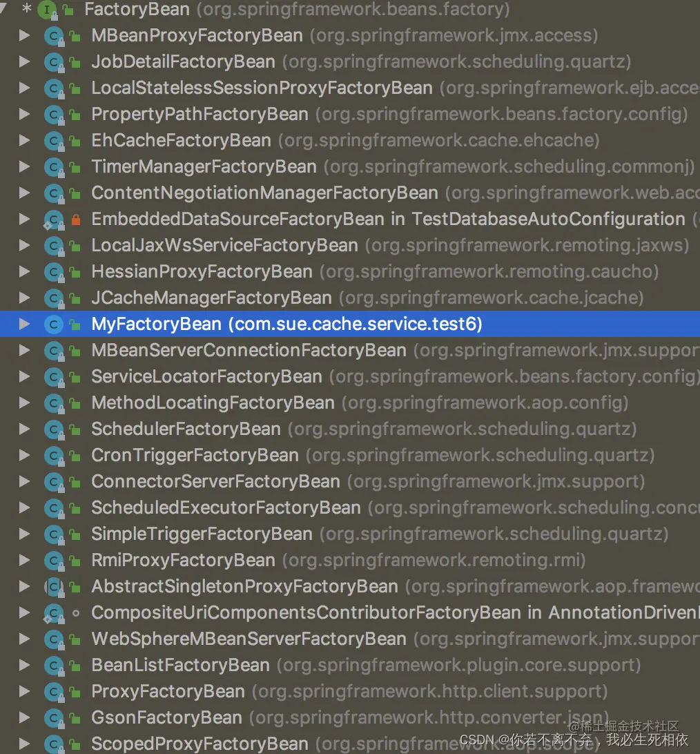
Task: Expand the RmiProxyFactoryBean node arrow
Action: (25, 560)
